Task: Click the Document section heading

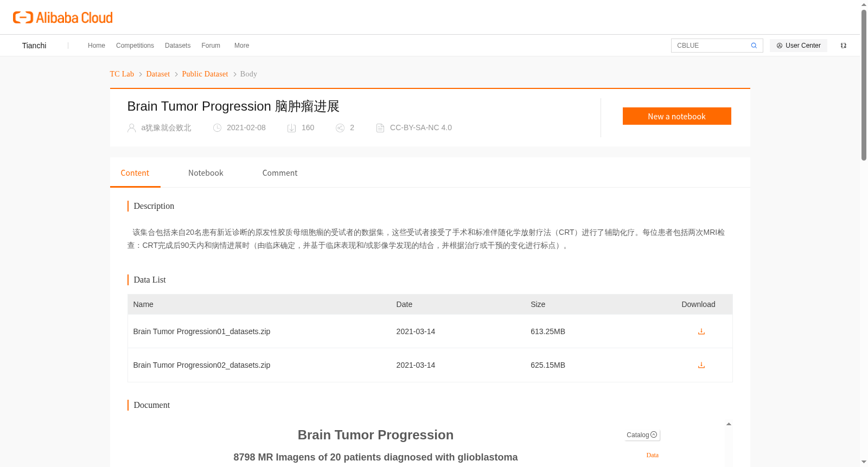Action: pos(152,405)
